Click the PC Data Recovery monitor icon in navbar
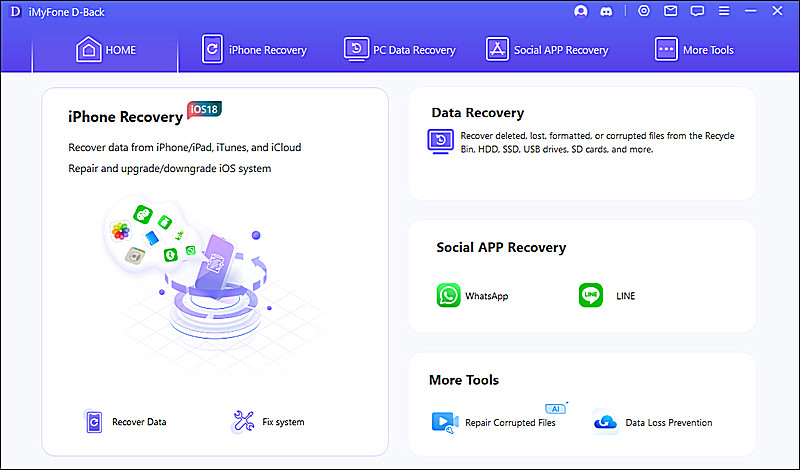Screen dimensions: 800x470 tap(357, 50)
